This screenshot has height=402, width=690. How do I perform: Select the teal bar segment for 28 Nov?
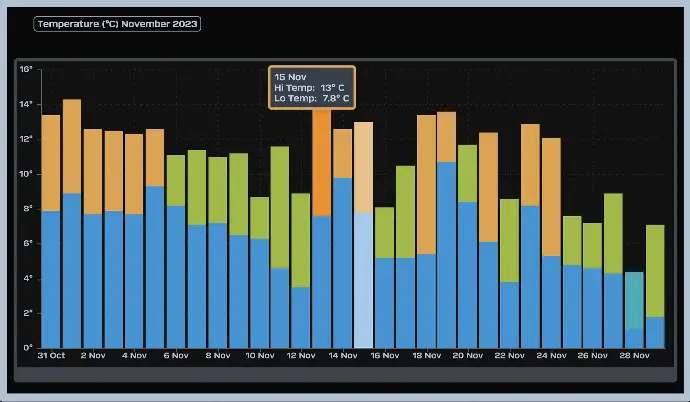634,300
